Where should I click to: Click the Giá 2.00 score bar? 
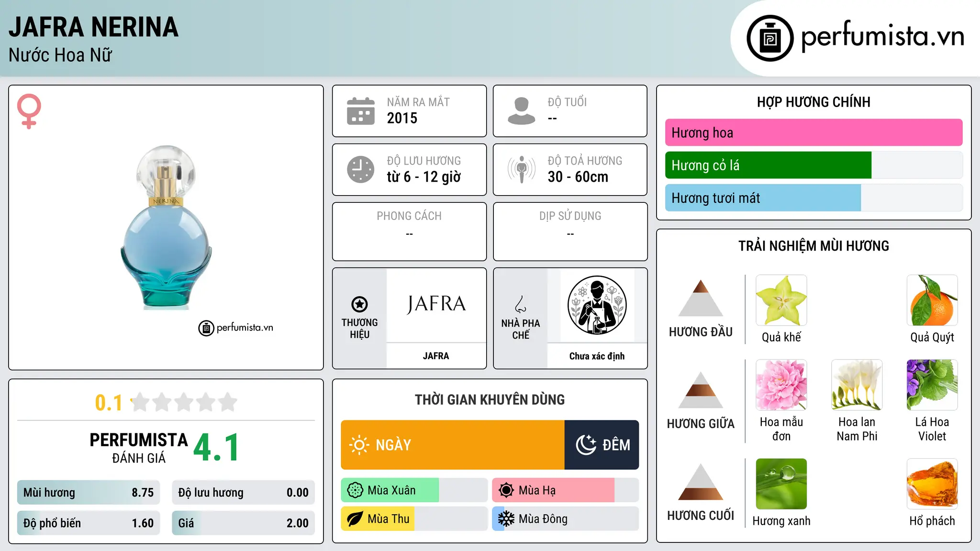coord(243,523)
